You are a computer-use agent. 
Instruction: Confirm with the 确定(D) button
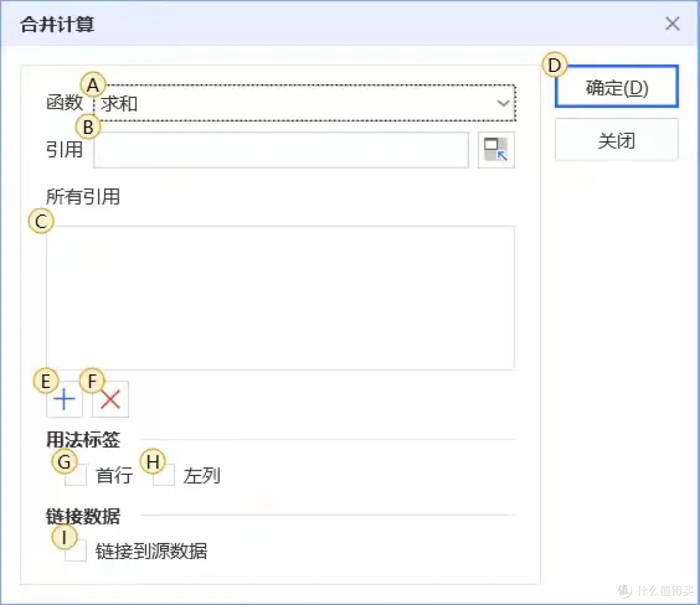click(616, 87)
